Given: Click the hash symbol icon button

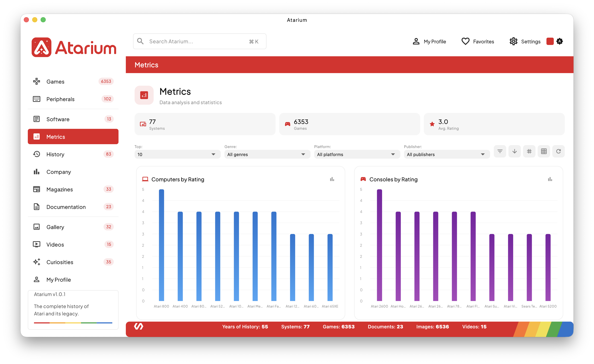Looking at the screenshot, I should (529, 151).
